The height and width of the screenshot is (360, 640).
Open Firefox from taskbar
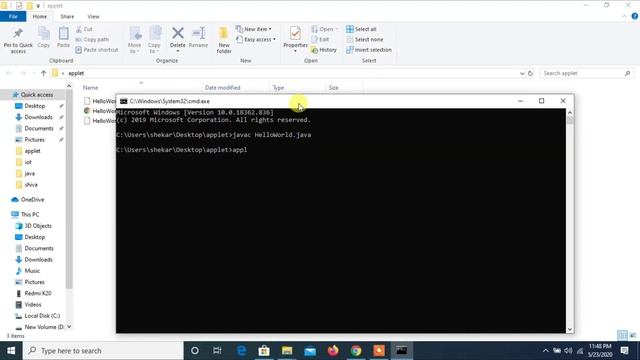coord(333,351)
